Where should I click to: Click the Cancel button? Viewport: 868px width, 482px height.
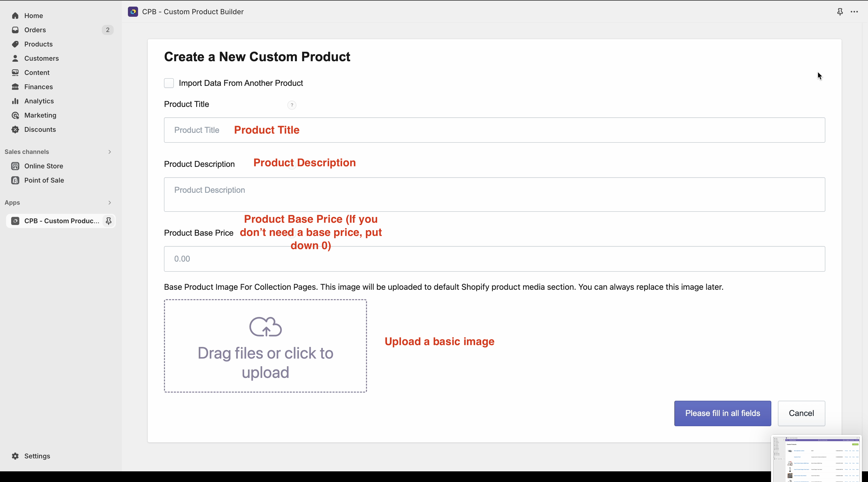801,413
